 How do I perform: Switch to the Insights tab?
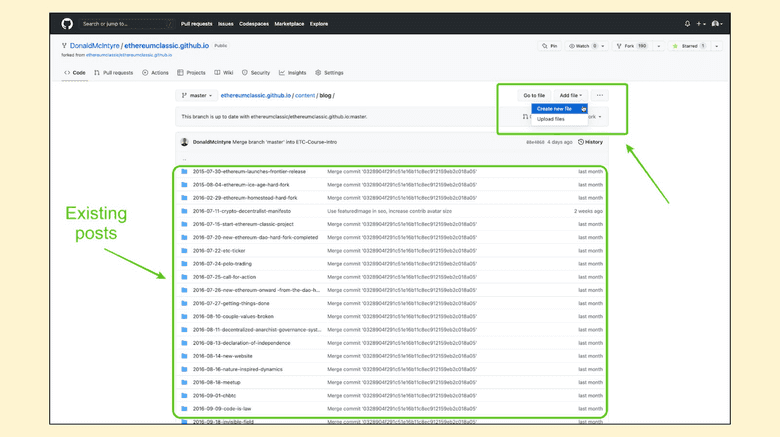(x=292, y=73)
